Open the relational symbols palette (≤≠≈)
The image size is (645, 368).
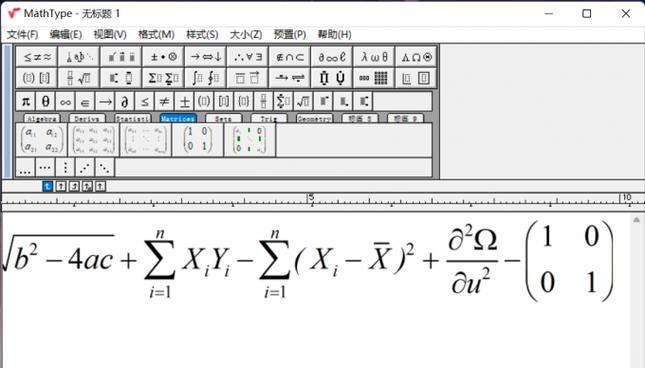[x=37, y=57]
